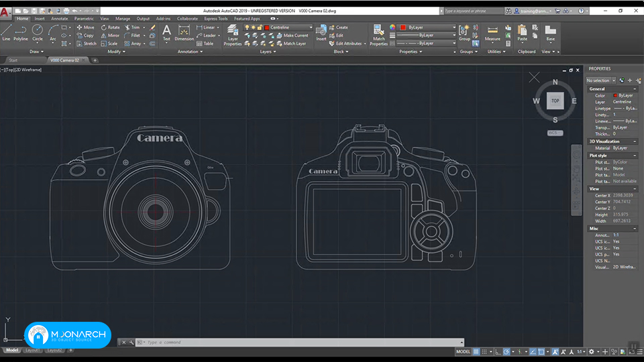Insert a Table annotation
Image resolution: width=644 pixels, height=362 pixels.
point(205,44)
